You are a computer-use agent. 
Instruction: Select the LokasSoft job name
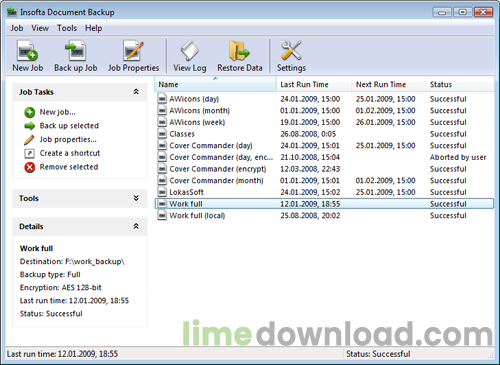pos(186,192)
